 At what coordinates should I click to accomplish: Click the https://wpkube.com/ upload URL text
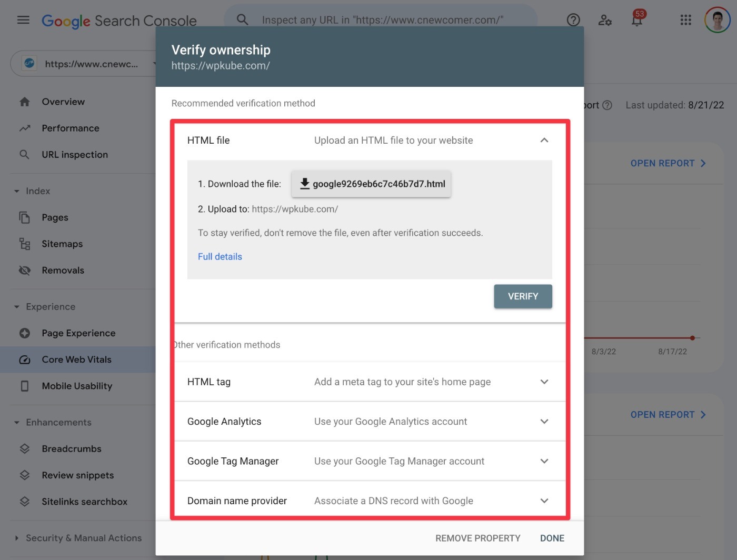295,209
